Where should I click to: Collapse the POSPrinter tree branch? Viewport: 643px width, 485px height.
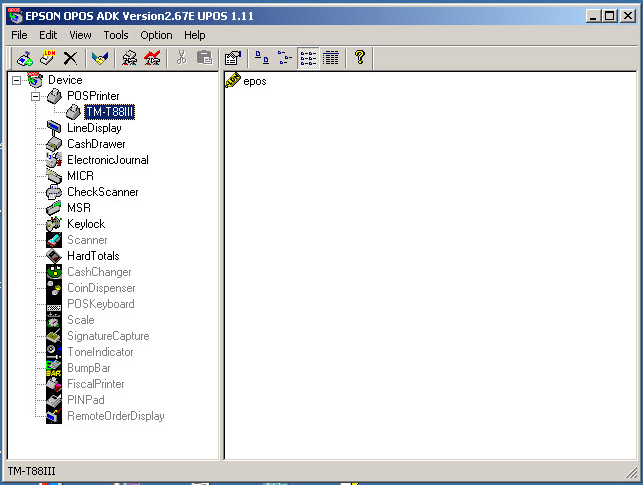pyautogui.click(x=36, y=96)
